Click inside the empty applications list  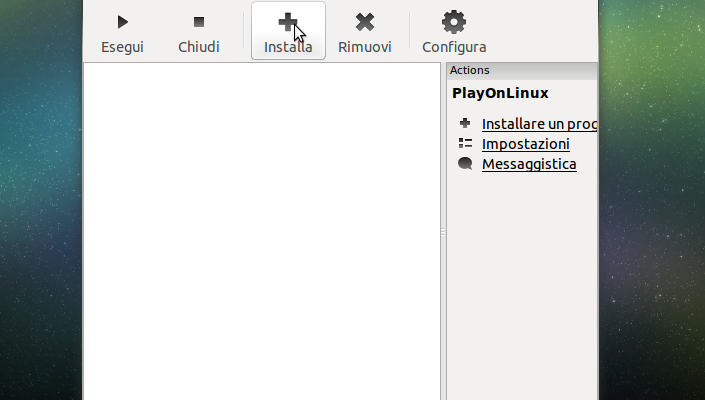pos(261,231)
